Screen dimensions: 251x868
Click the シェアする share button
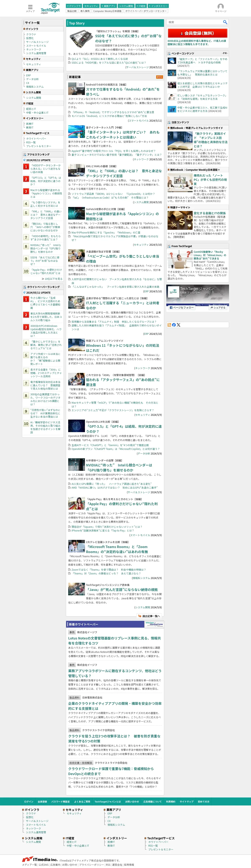pyautogui.click(x=218, y=307)
